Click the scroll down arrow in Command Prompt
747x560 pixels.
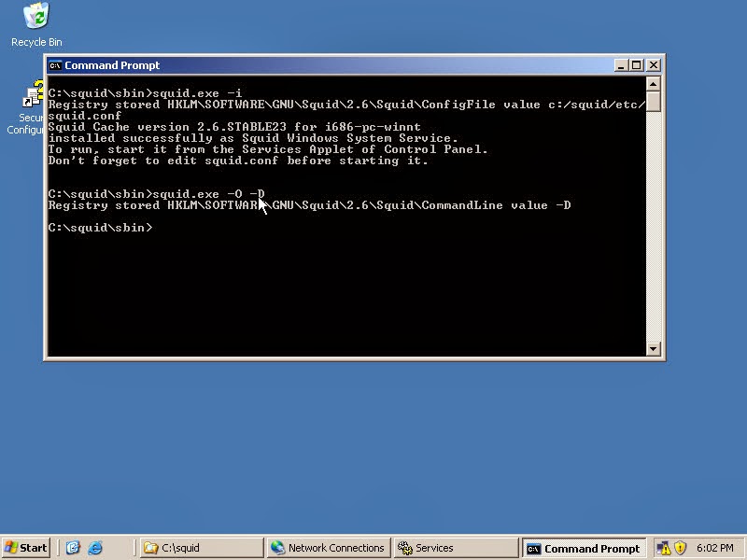(x=653, y=348)
